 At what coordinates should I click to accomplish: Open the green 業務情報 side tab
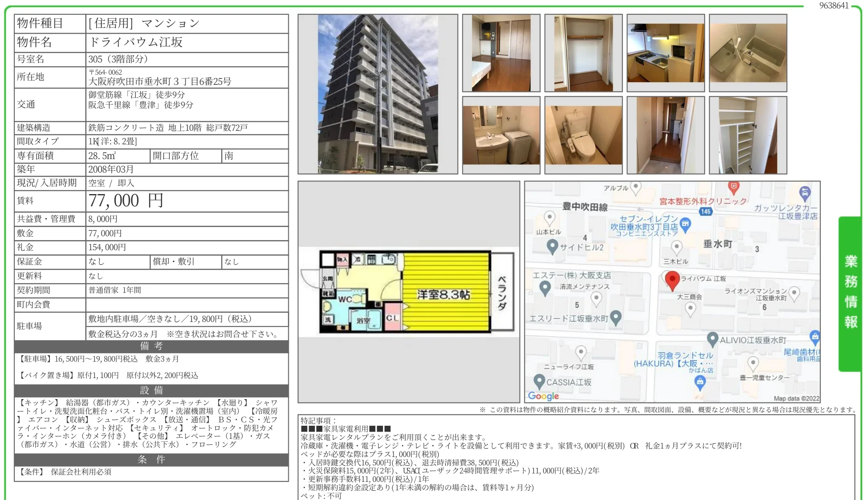850,294
